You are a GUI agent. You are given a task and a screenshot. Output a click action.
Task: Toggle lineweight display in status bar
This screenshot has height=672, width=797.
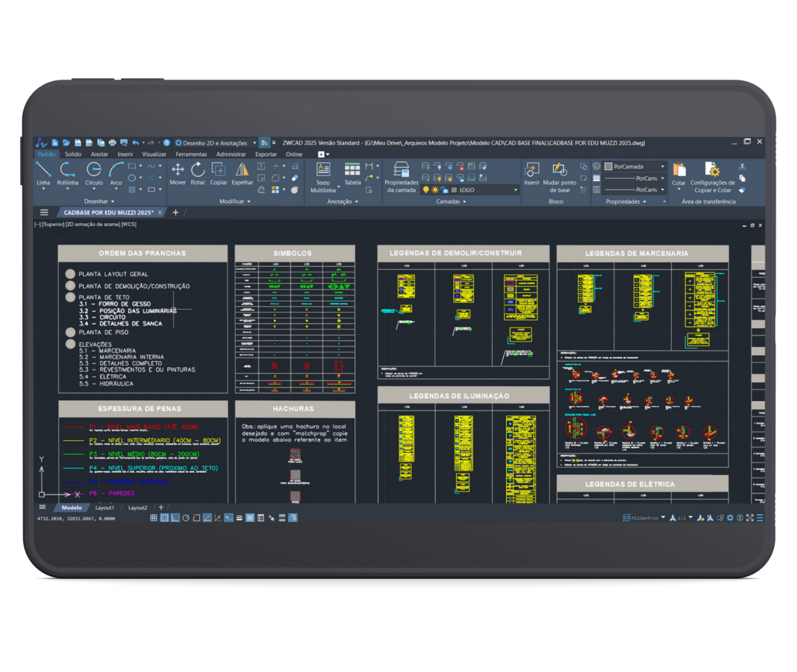[239, 518]
